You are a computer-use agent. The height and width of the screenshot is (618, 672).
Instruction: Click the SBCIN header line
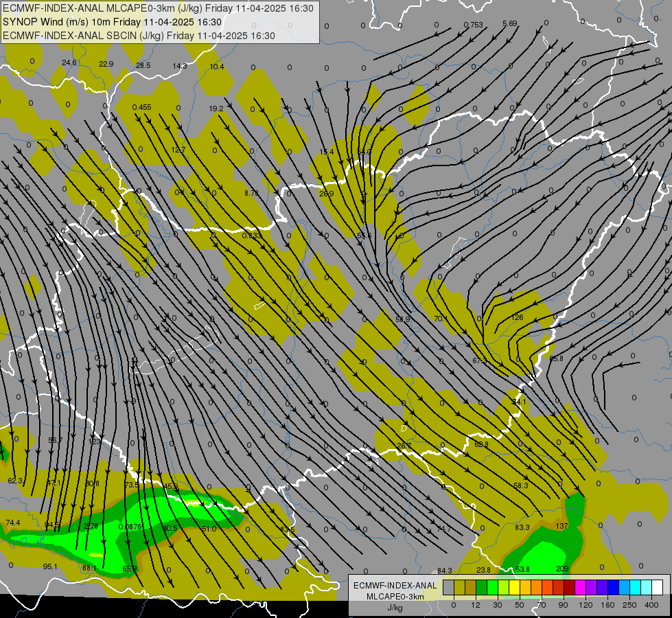pos(139,36)
